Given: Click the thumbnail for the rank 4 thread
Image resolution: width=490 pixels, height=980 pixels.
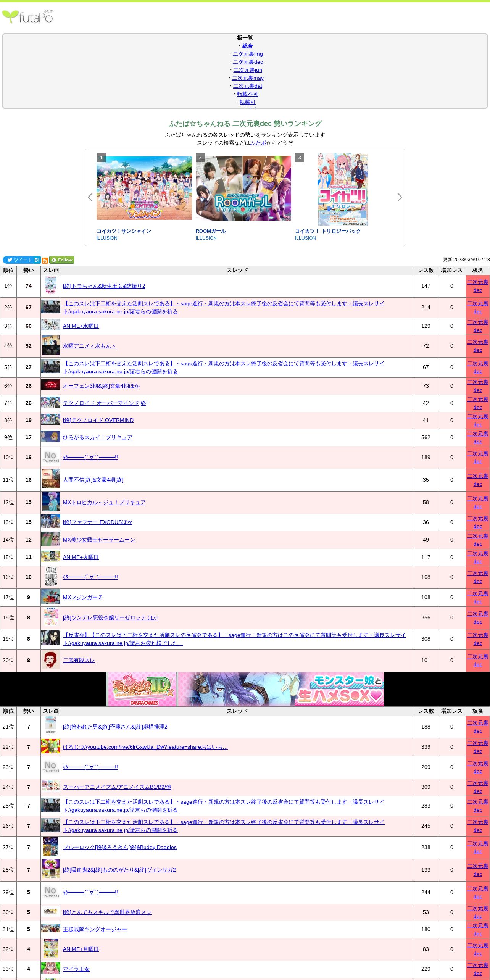Looking at the screenshot, I should click(51, 345).
